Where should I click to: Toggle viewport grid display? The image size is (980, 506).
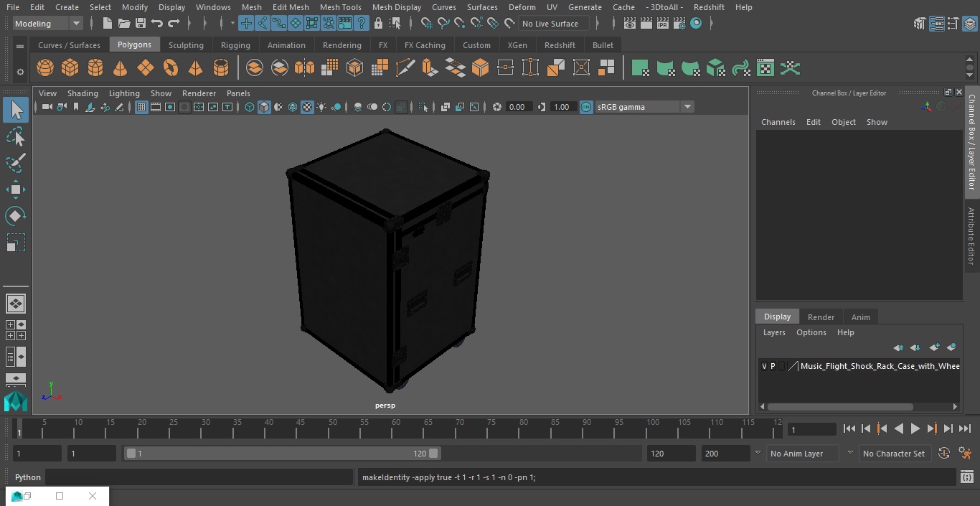coord(141,107)
